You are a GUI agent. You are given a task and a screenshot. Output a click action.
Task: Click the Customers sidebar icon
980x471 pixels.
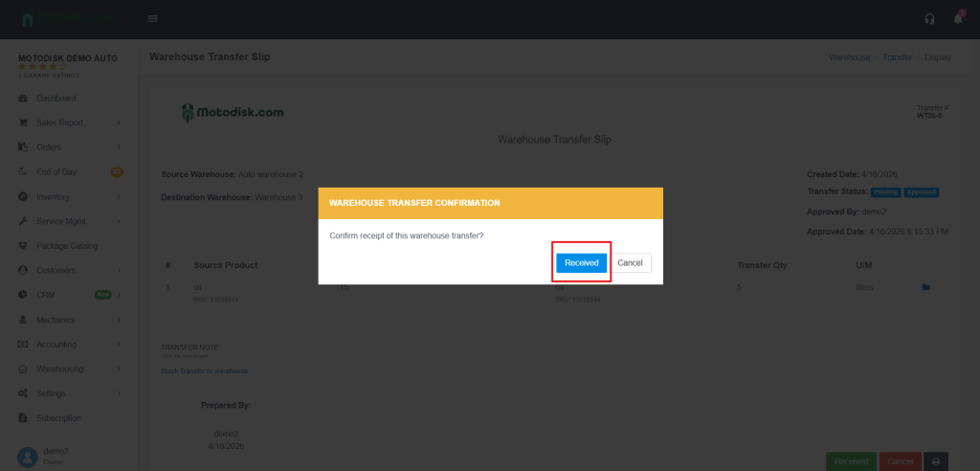click(23, 271)
